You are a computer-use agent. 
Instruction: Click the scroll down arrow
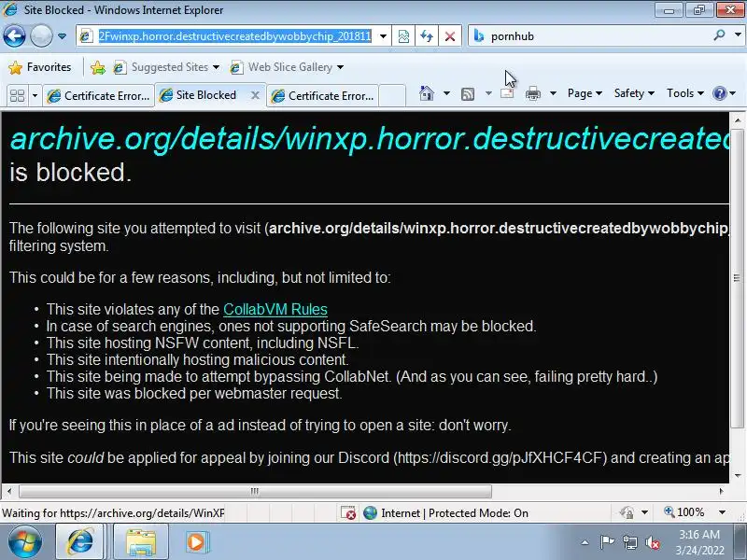pyautogui.click(x=738, y=475)
